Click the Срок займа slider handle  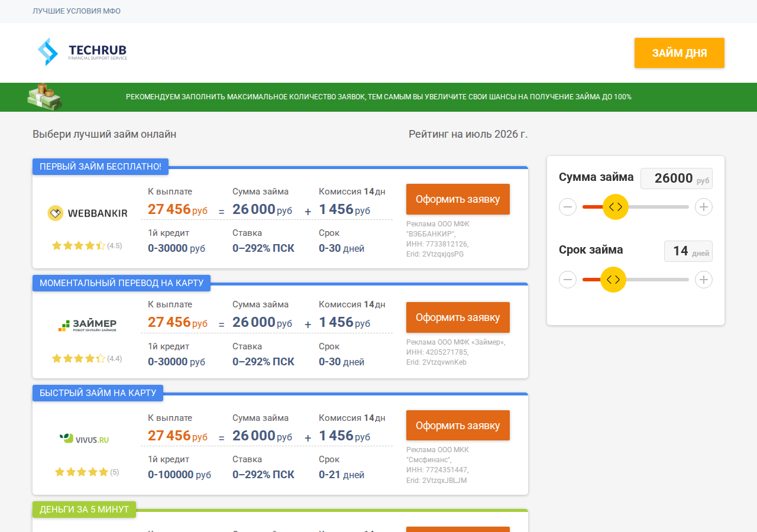[613, 280]
